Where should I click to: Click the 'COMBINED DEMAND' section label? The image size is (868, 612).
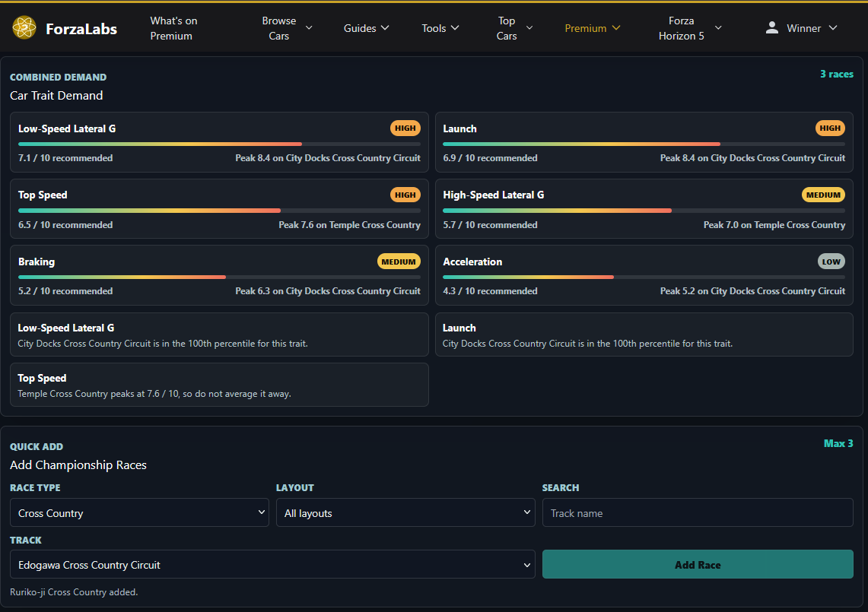click(x=58, y=77)
